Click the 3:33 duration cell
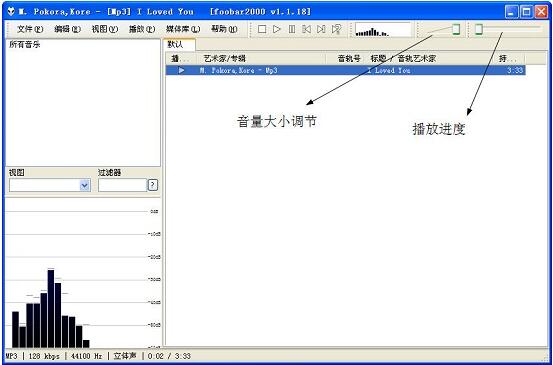Image resolution: width=553 pixels, height=365 pixels. [515, 70]
